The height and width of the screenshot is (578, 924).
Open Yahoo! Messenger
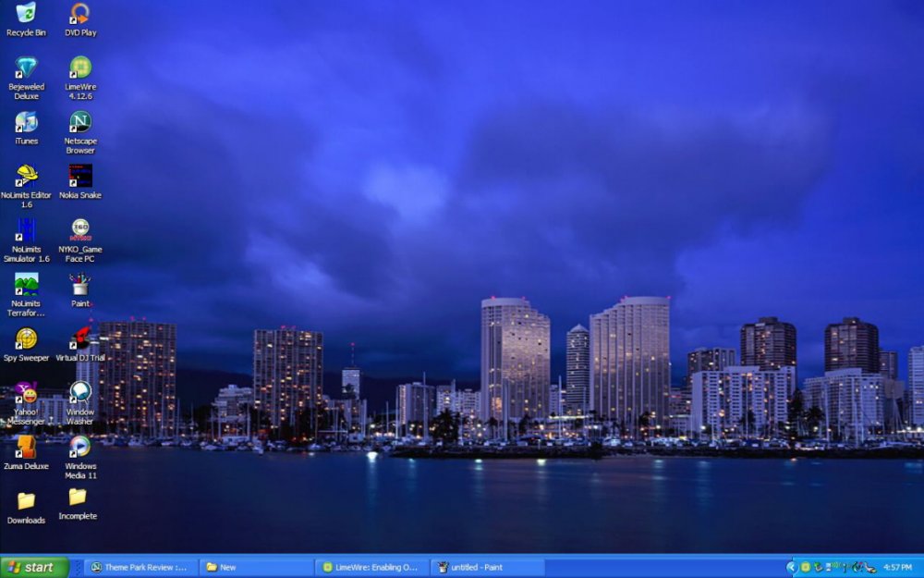(x=26, y=393)
